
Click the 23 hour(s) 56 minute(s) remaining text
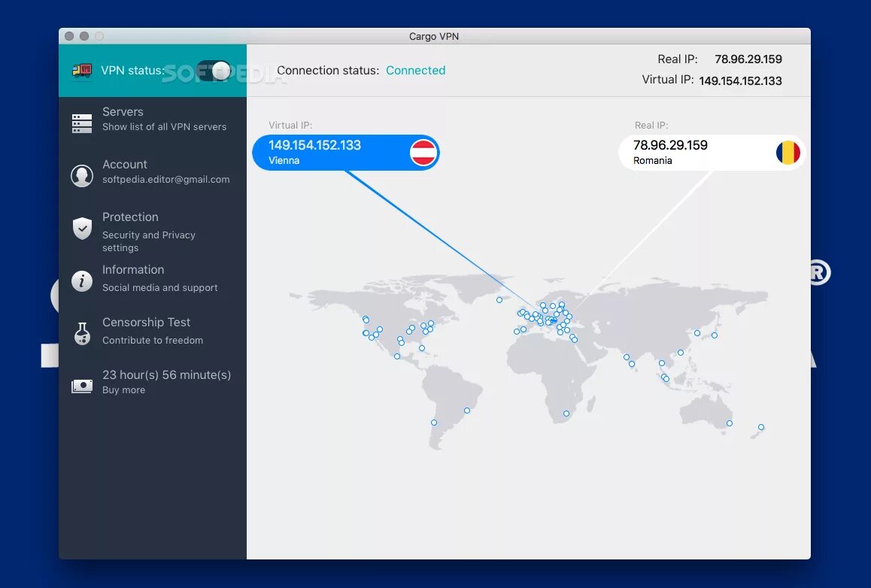(x=167, y=374)
